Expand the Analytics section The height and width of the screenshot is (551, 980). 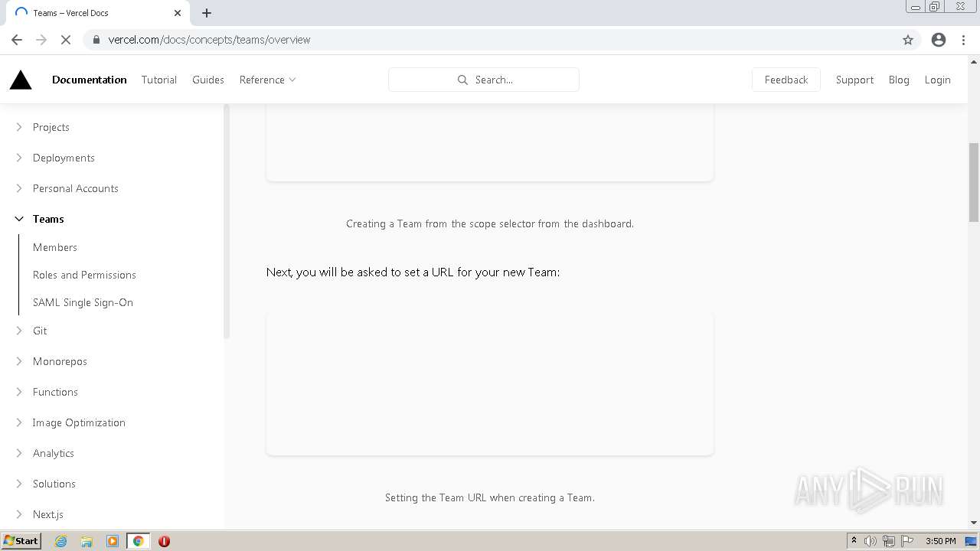coord(19,453)
